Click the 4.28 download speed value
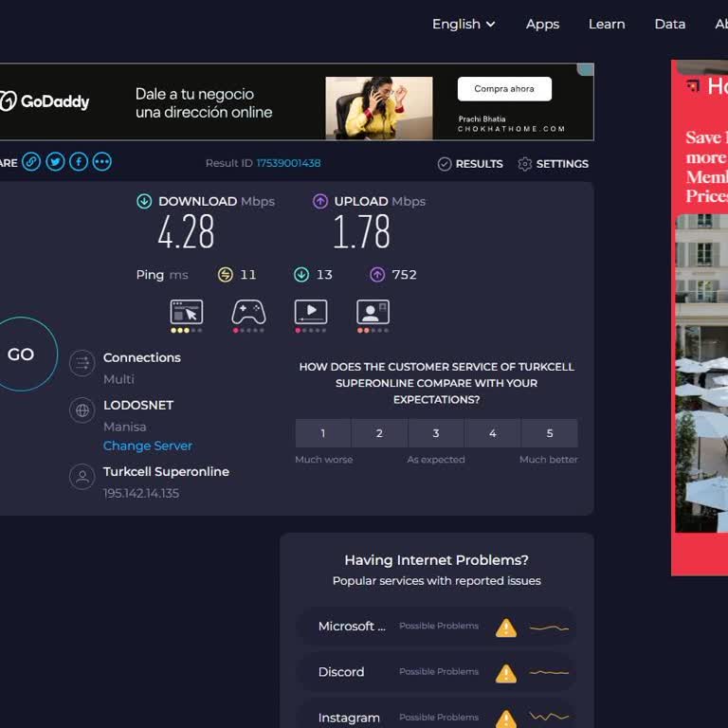 (x=186, y=231)
